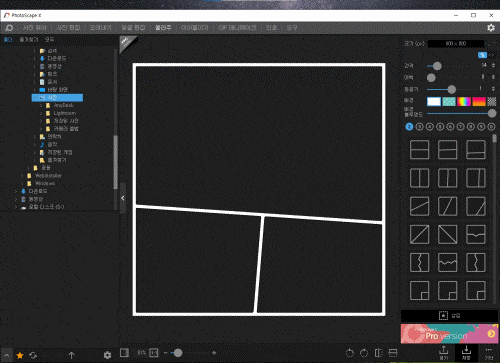Open the settings gear in the top menu bar

[491, 28]
